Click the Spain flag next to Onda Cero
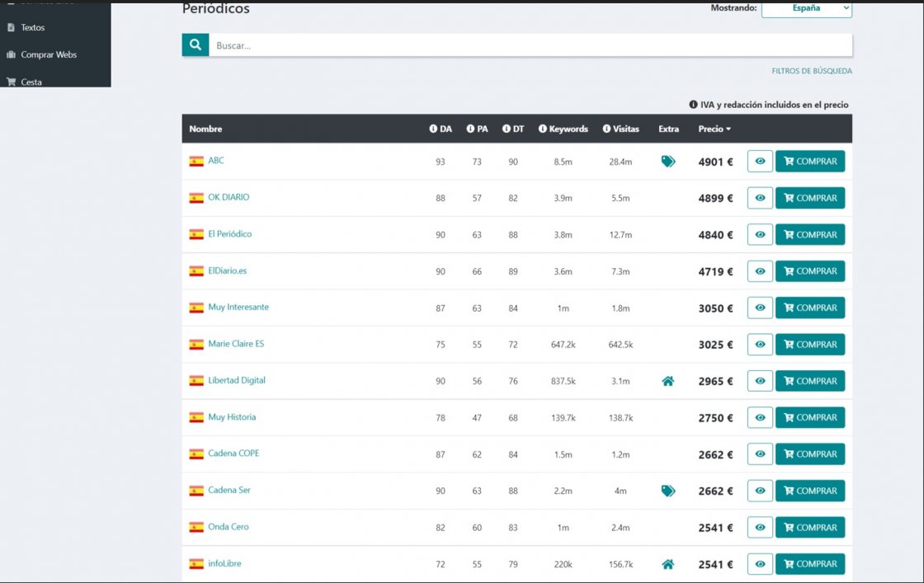This screenshot has width=924, height=583. [x=196, y=527]
